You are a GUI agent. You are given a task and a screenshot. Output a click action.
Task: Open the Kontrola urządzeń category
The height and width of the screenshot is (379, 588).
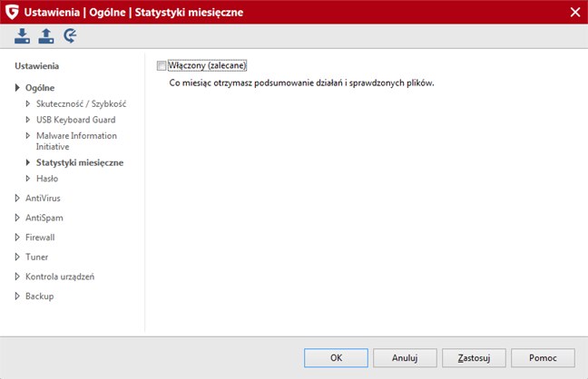(60, 277)
